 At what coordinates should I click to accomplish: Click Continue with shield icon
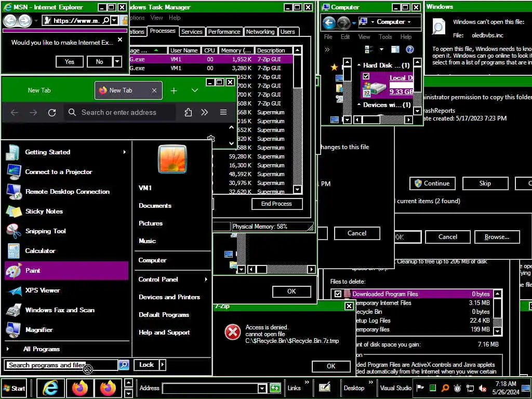coord(432,183)
